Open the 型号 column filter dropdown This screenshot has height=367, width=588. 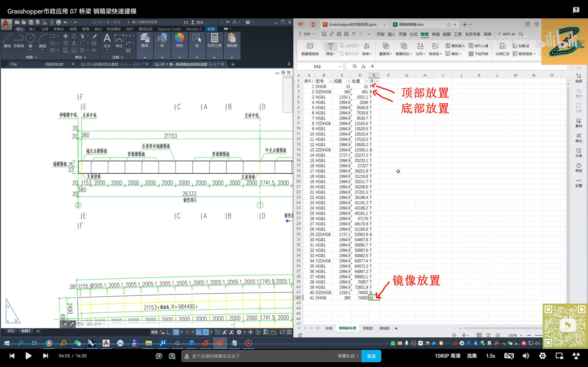pos(330,81)
